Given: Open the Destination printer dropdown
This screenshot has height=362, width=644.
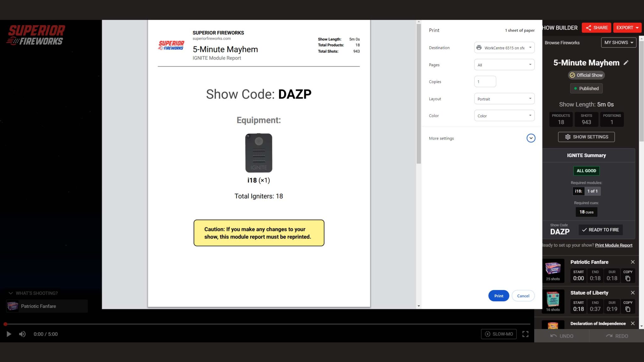Looking at the screenshot, I should pyautogui.click(x=504, y=48).
